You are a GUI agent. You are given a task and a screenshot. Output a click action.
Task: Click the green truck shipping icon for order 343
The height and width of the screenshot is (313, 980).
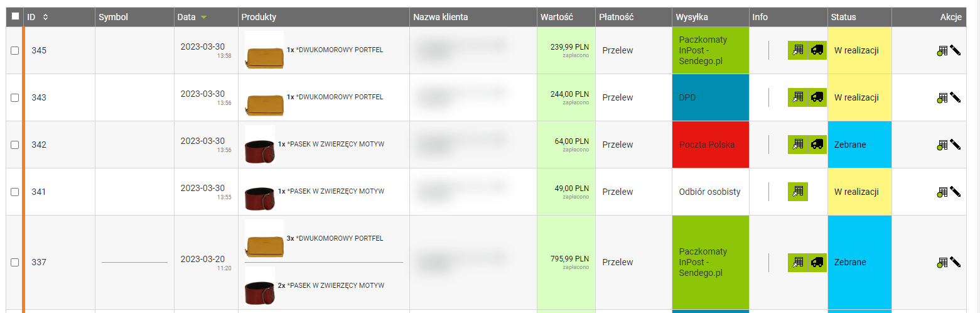click(x=817, y=97)
